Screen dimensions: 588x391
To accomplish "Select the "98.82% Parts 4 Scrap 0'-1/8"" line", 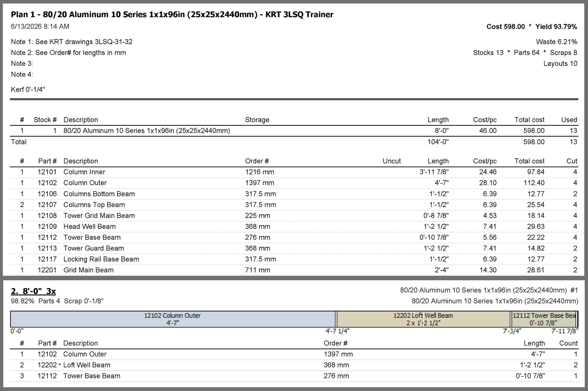I will (x=57, y=301).
